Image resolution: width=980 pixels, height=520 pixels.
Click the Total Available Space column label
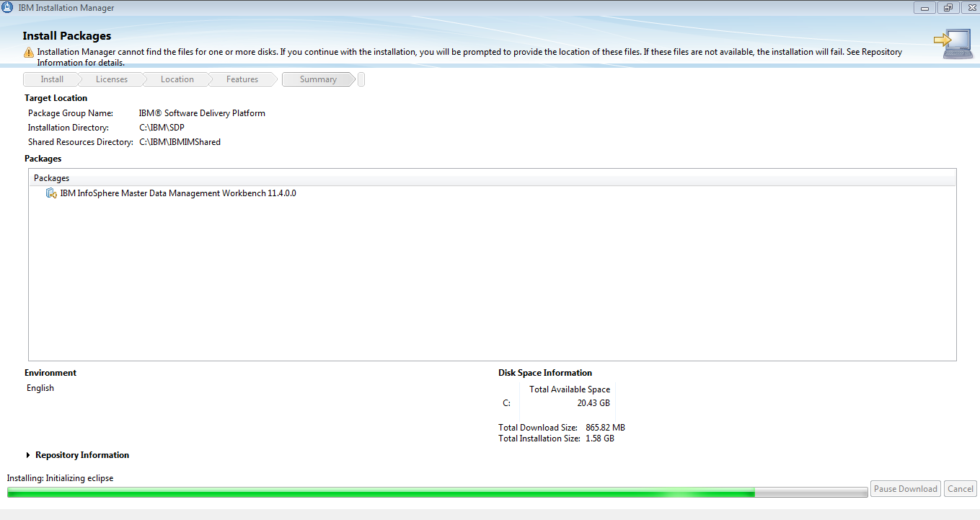[570, 389]
